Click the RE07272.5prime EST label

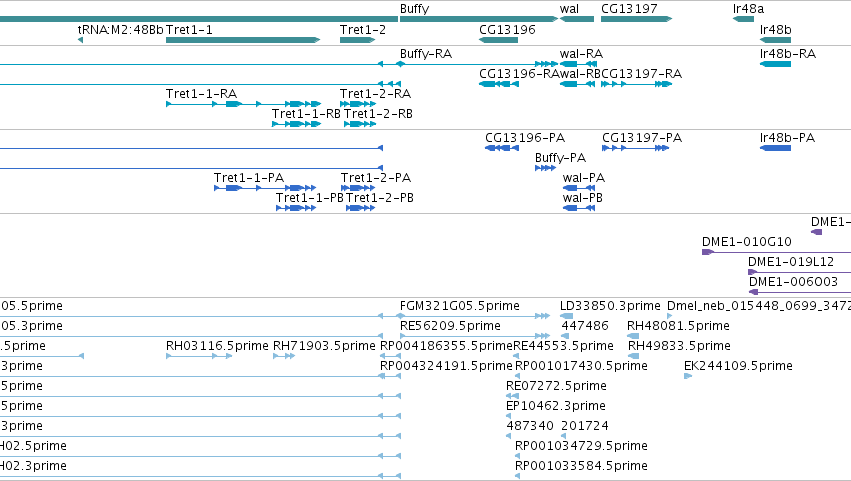pos(556,387)
